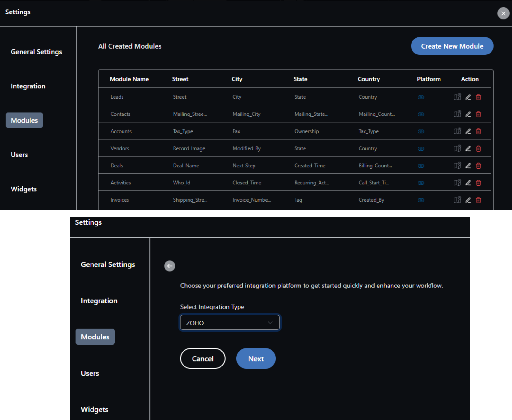The height and width of the screenshot is (420, 512).
Task: Go back using the left arrow icon
Action: (x=170, y=266)
